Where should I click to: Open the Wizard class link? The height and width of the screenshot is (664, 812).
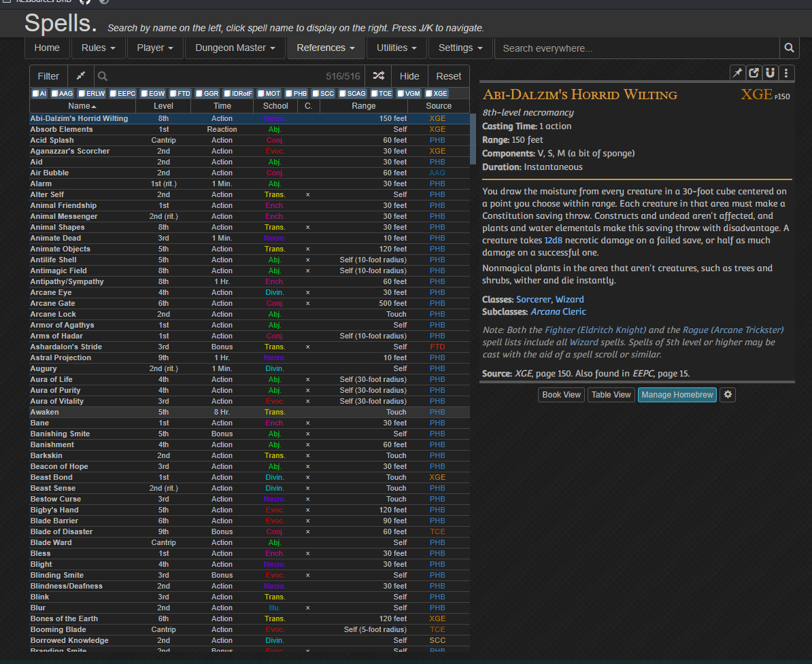[x=570, y=300]
